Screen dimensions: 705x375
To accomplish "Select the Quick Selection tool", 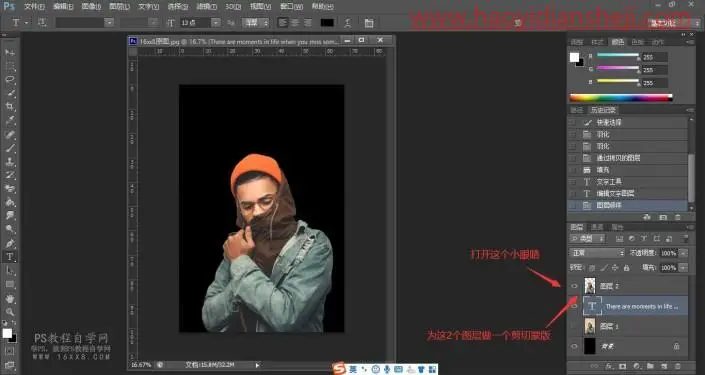I will (x=10, y=94).
